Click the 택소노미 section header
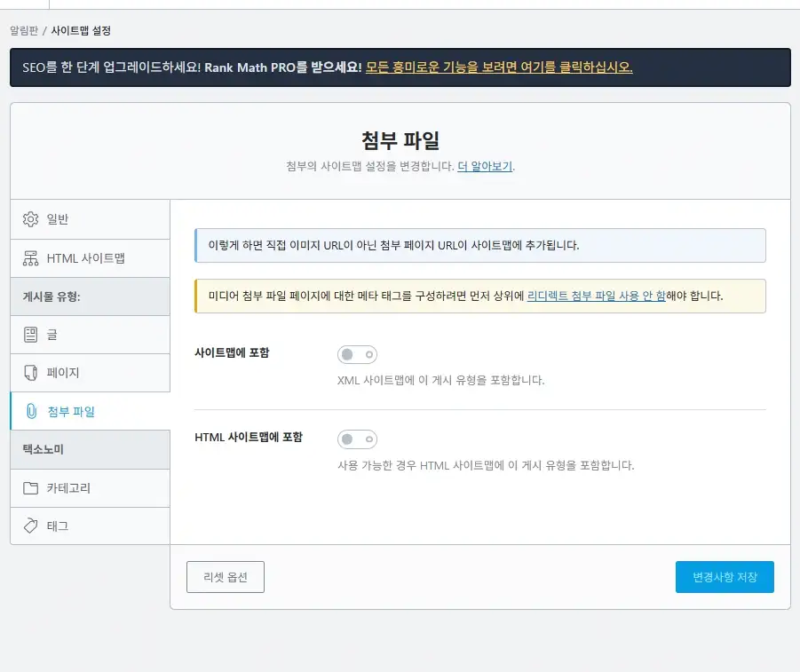 (43, 450)
